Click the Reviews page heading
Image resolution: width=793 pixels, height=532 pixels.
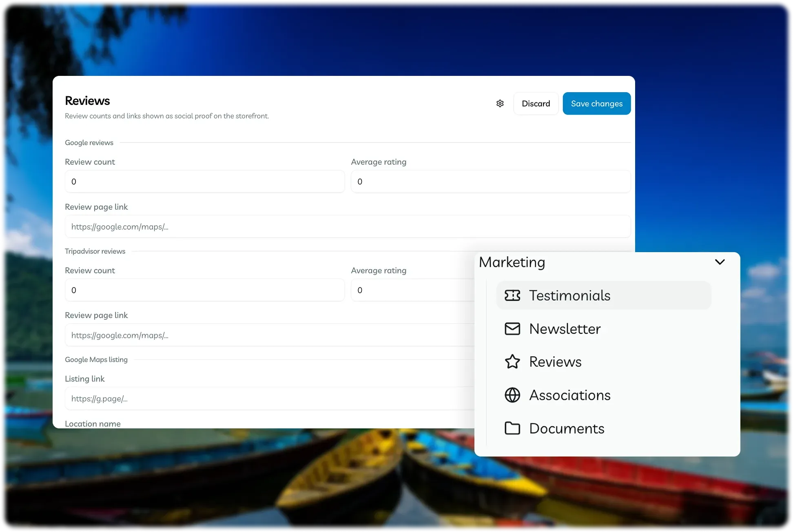click(87, 101)
